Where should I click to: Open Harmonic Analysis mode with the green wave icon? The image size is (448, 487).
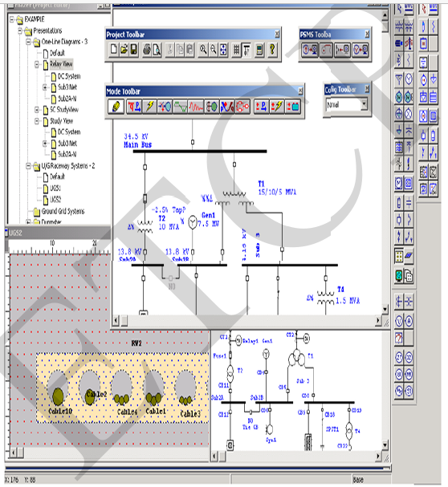coord(181,107)
